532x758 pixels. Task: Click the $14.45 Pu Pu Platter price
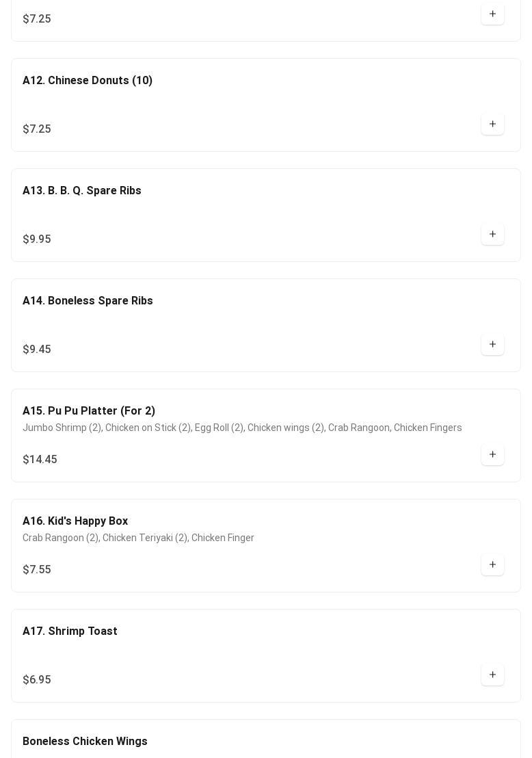pyautogui.click(x=40, y=459)
